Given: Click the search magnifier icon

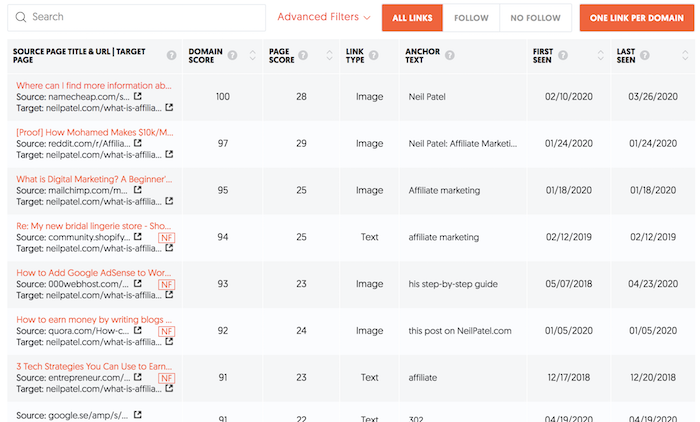Looking at the screenshot, I should coord(21,17).
